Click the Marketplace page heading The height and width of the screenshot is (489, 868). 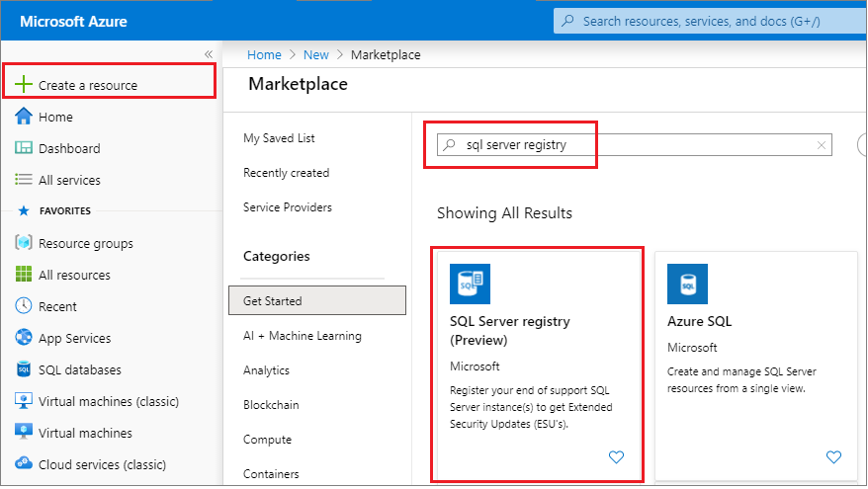(x=298, y=84)
